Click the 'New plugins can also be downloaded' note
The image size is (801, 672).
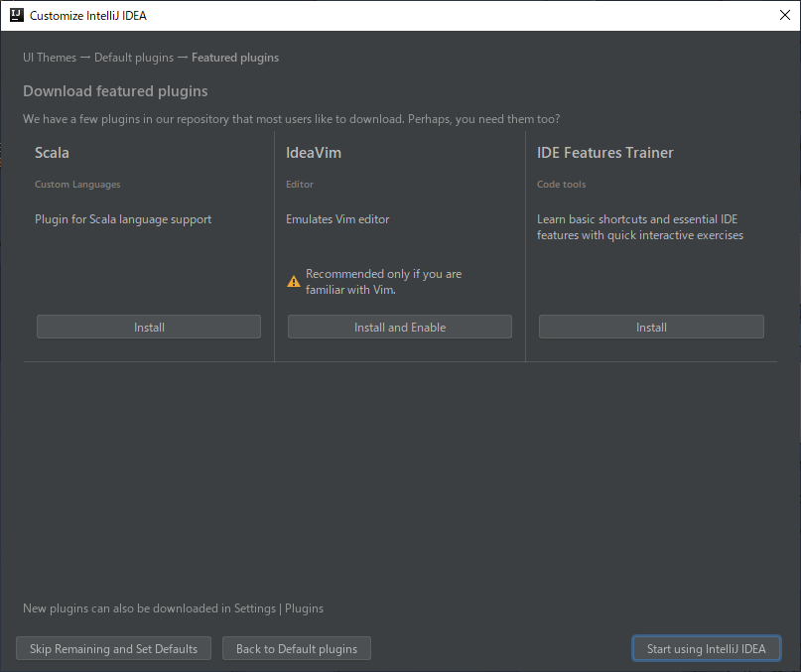[x=173, y=608]
